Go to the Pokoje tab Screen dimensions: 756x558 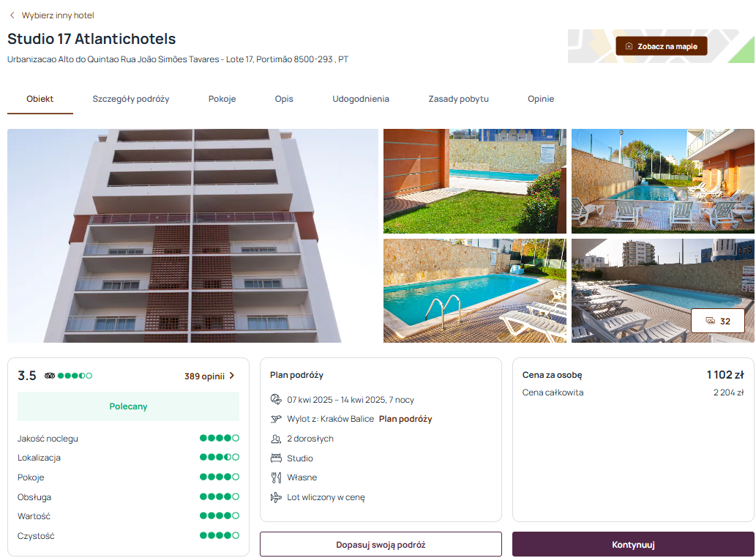(x=222, y=99)
